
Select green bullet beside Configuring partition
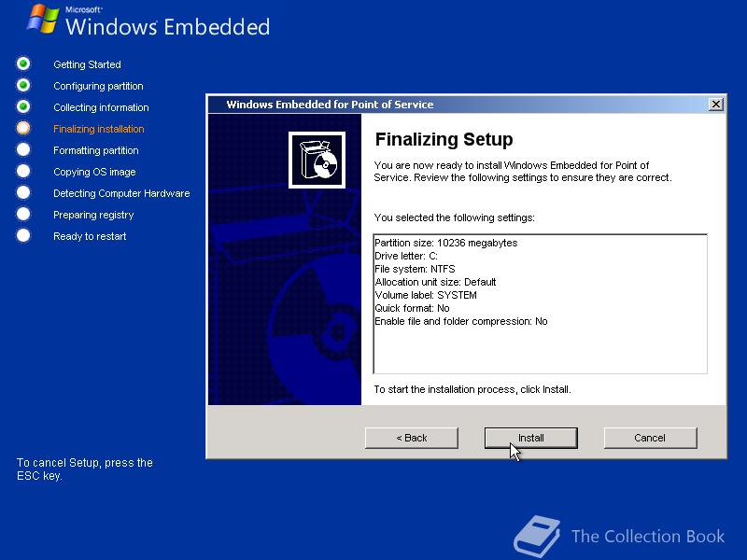23,85
